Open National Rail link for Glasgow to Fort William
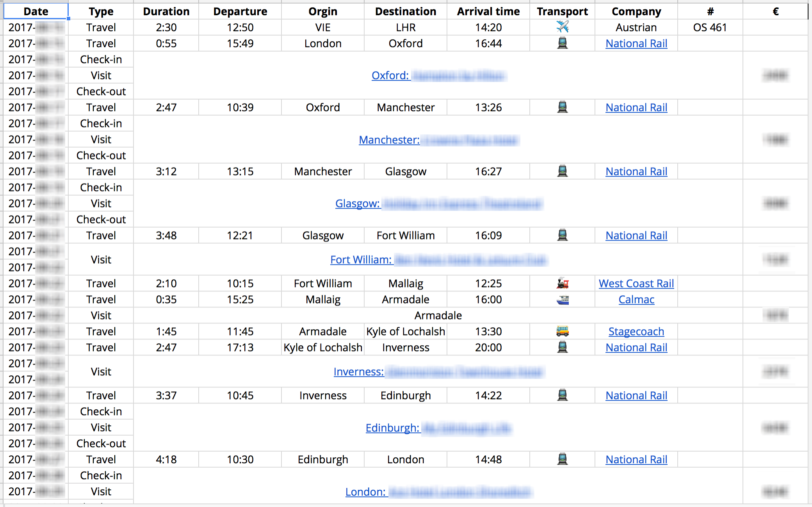 pos(636,236)
